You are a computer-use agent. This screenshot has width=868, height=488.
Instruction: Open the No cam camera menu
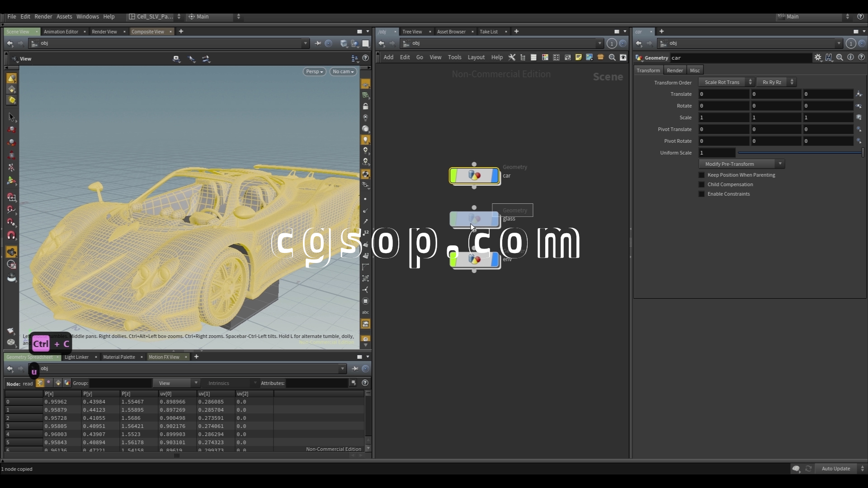tap(343, 71)
